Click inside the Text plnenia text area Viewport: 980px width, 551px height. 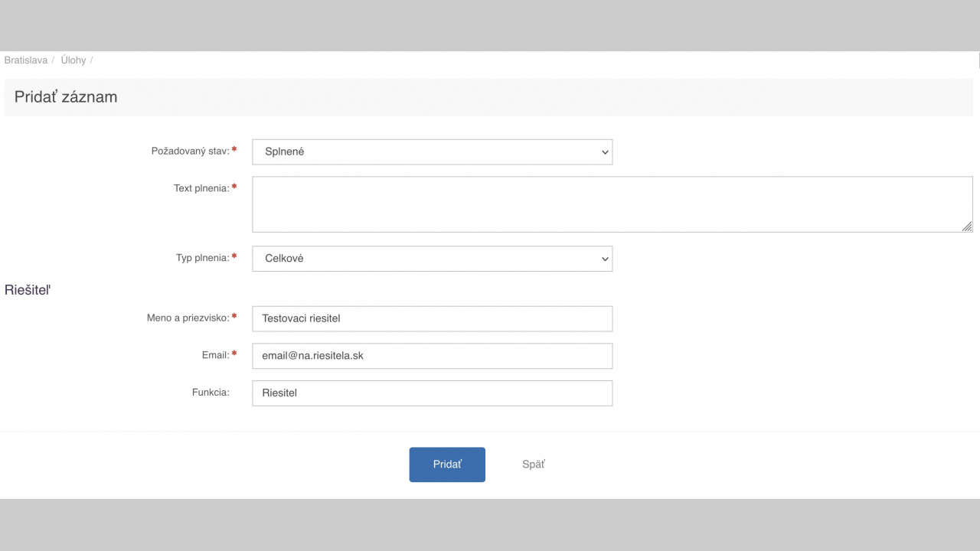tap(611, 204)
